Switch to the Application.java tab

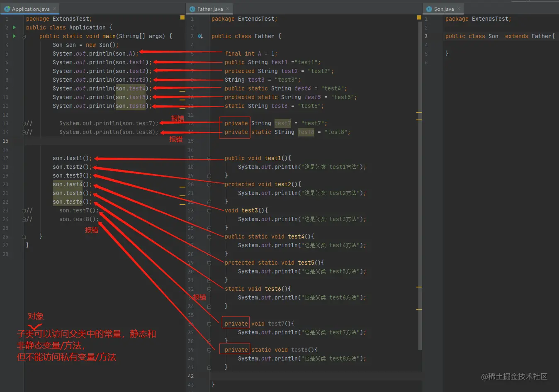pyautogui.click(x=30, y=9)
